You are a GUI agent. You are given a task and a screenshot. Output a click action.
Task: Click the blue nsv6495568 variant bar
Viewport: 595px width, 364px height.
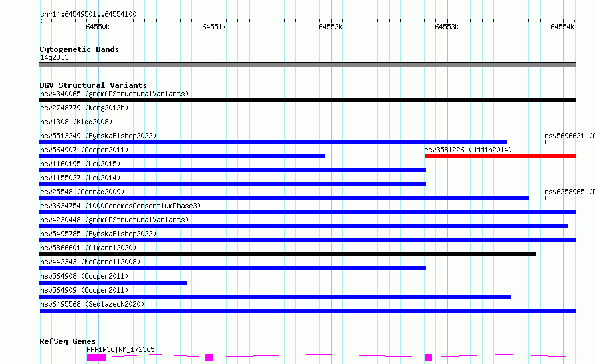(308, 311)
